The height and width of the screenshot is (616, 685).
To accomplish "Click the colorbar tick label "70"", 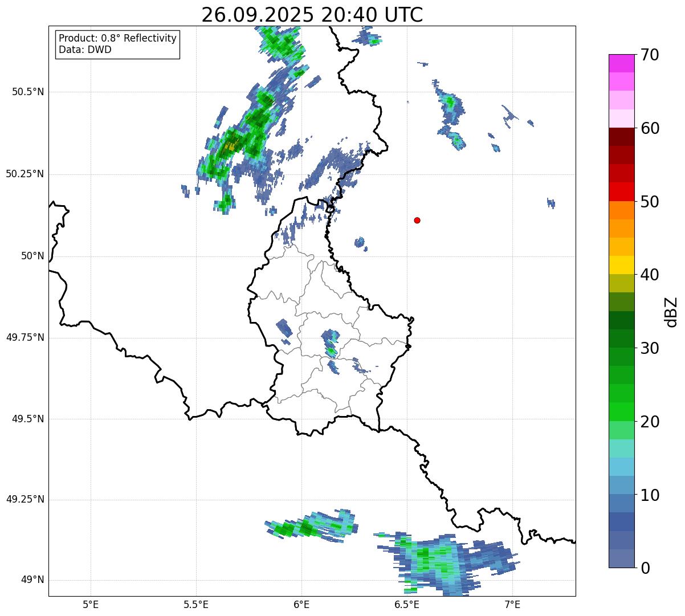I will pyautogui.click(x=650, y=55).
